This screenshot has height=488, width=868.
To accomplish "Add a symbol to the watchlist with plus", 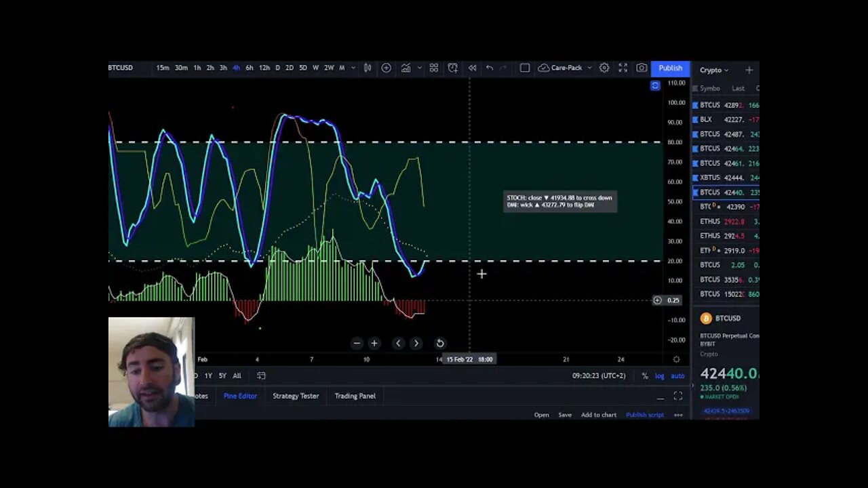I will (749, 70).
